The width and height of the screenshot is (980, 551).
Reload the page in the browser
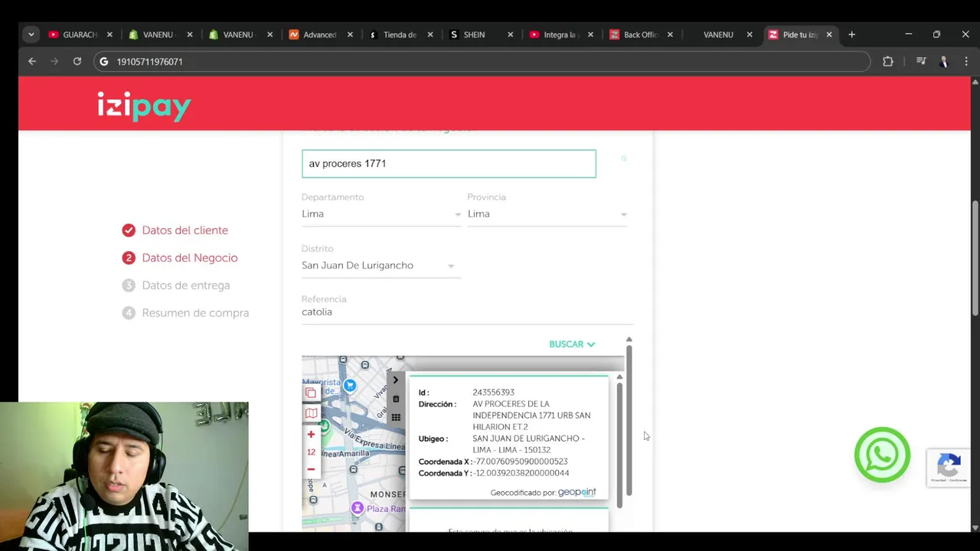coord(77,61)
